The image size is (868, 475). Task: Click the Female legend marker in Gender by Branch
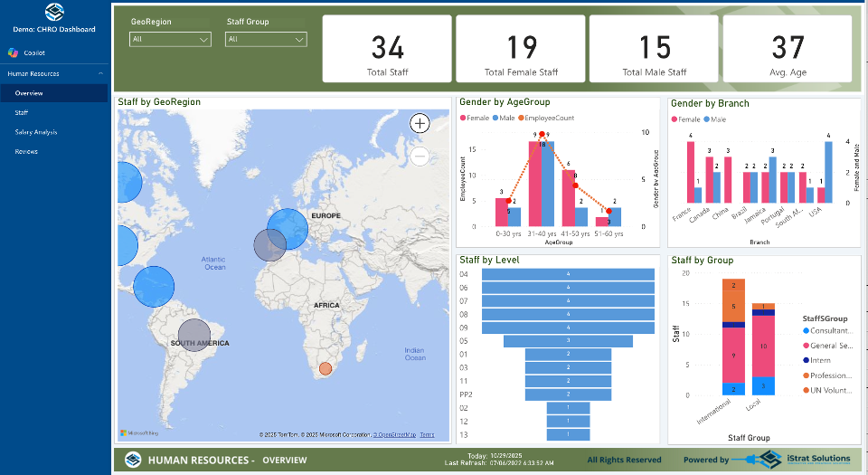click(675, 119)
